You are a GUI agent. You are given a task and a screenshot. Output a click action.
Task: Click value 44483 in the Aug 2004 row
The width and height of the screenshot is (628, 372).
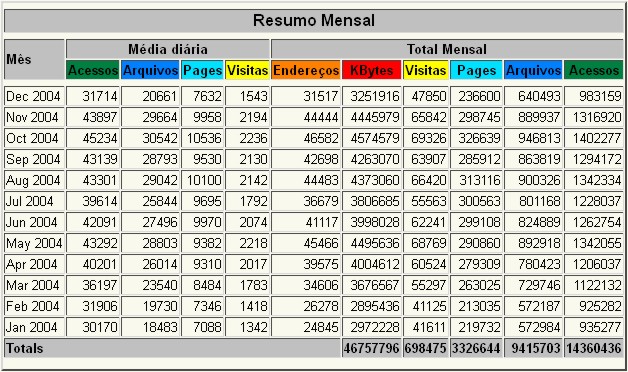321,181
